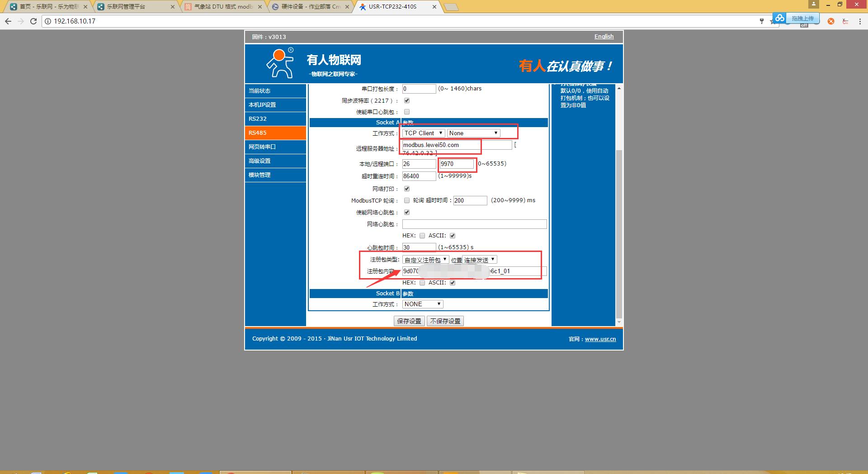The height and width of the screenshot is (474, 868).
Task: Click the 保存设置 button
Action: coord(409,321)
